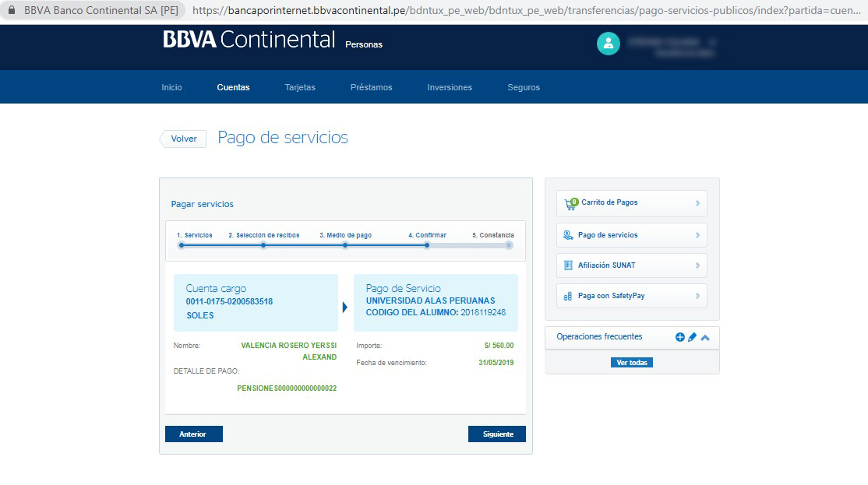Open the Cuentas menu
Screen dimensions: 868x485
[x=233, y=87]
